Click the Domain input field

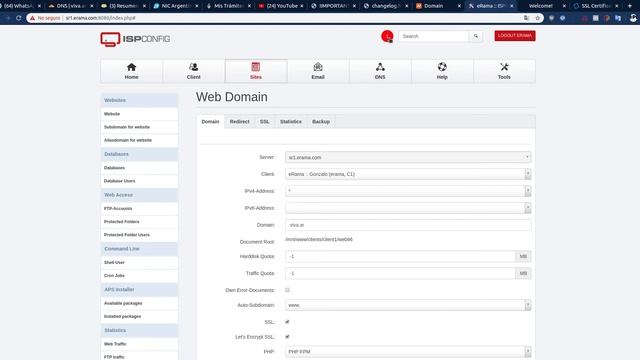(408, 225)
